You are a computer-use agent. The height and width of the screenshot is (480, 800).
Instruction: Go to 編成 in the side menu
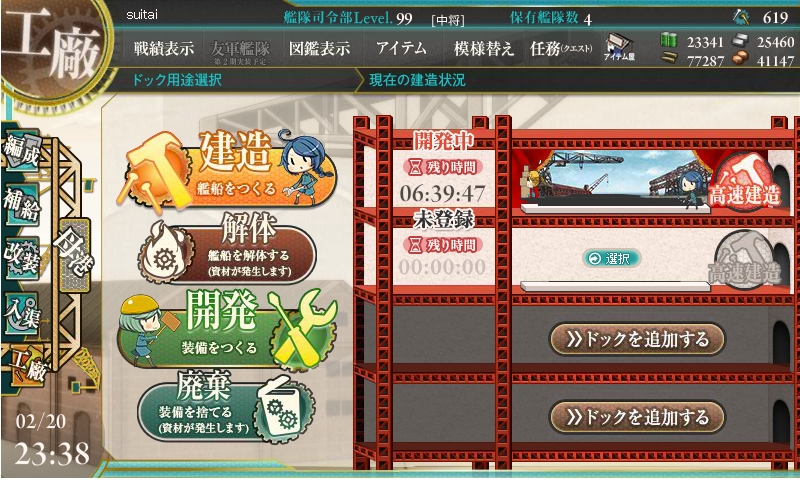tap(21, 151)
